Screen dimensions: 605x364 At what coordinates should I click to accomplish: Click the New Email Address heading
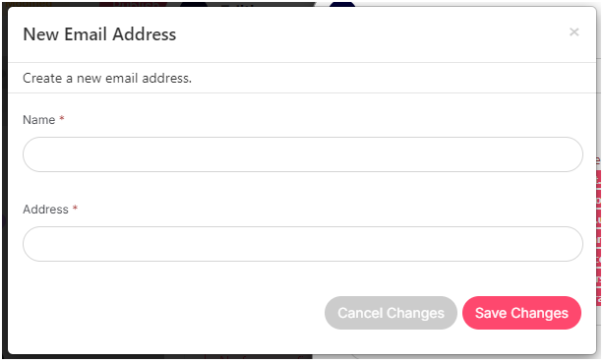click(x=99, y=34)
